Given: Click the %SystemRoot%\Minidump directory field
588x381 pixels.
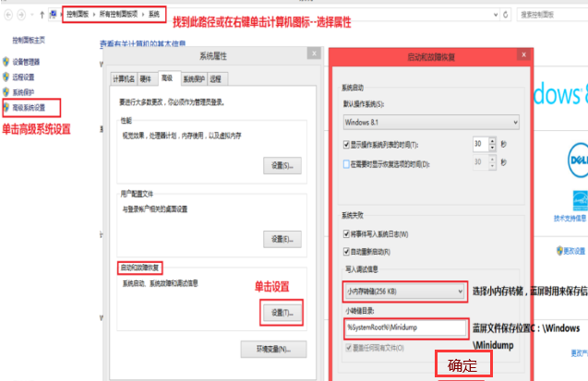Looking at the screenshot, I should pyautogui.click(x=403, y=327).
